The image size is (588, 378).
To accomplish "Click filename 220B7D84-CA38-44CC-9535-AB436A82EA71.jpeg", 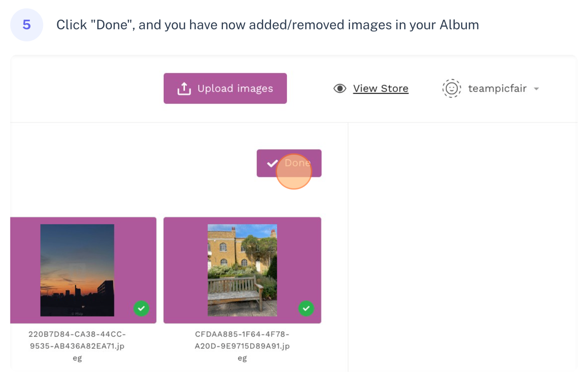I will click(x=77, y=346).
